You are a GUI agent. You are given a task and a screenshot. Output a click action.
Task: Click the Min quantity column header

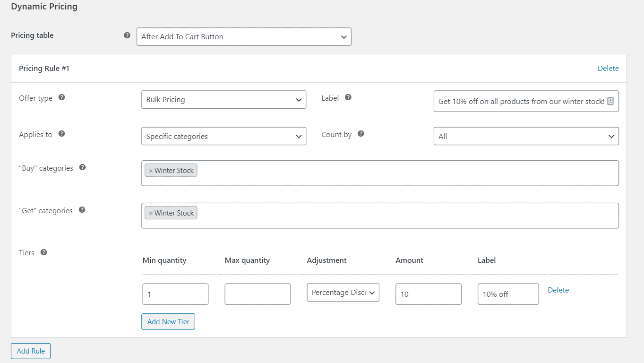[x=164, y=260]
